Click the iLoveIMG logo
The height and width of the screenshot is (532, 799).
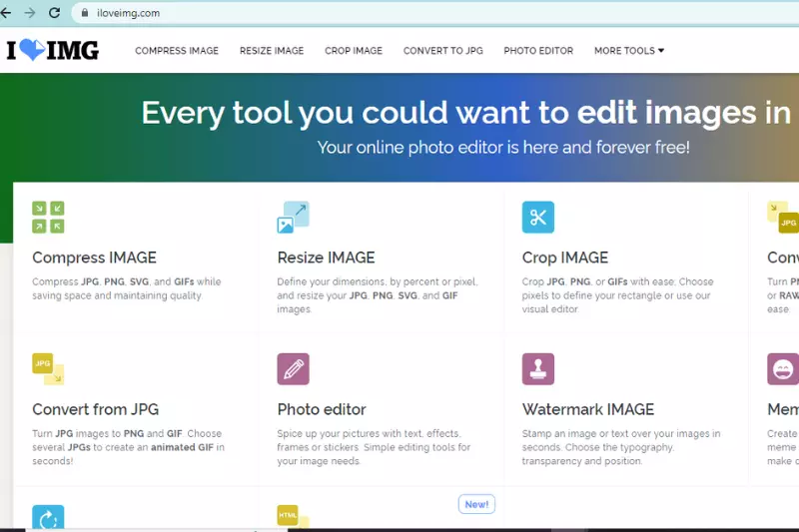[53, 50]
